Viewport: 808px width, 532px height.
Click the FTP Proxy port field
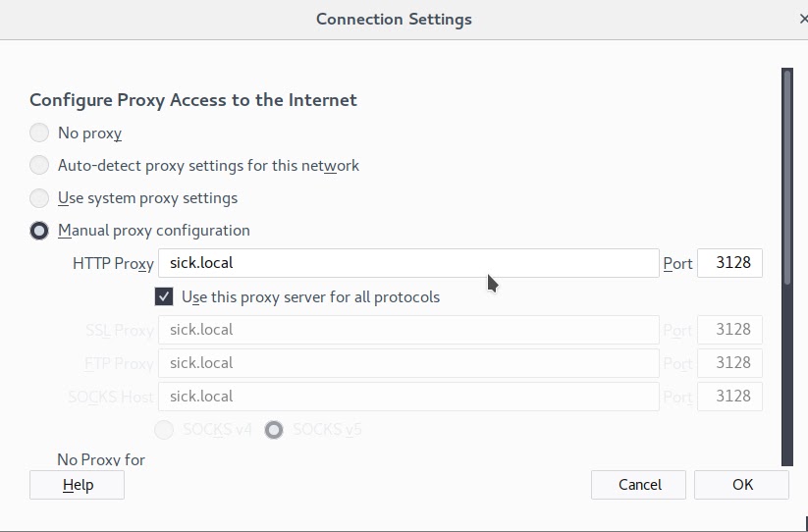(729, 363)
